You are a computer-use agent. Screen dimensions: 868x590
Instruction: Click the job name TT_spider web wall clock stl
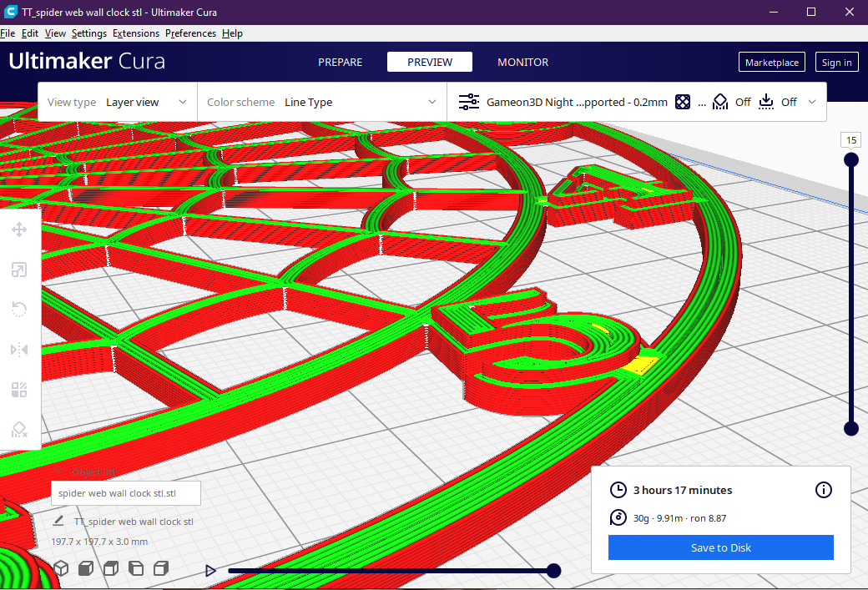(134, 522)
